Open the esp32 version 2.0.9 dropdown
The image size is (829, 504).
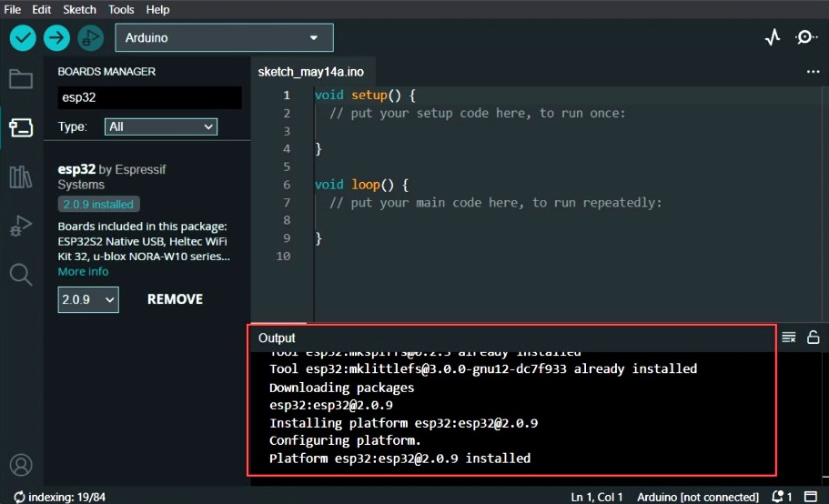(x=88, y=299)
